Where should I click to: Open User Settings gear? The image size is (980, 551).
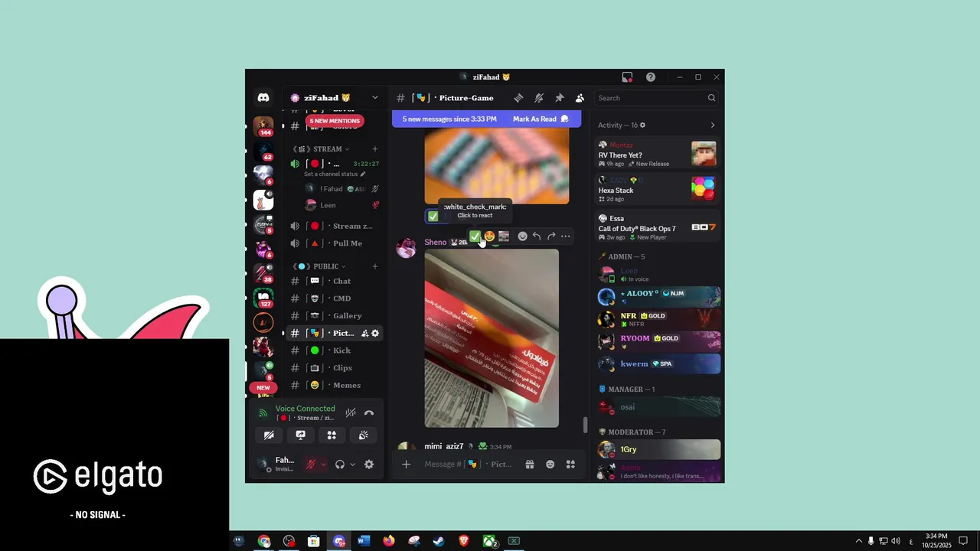[369, 465]
